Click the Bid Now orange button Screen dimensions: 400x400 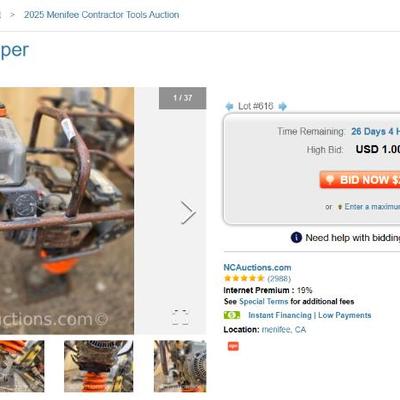click(x=360, y=180)
